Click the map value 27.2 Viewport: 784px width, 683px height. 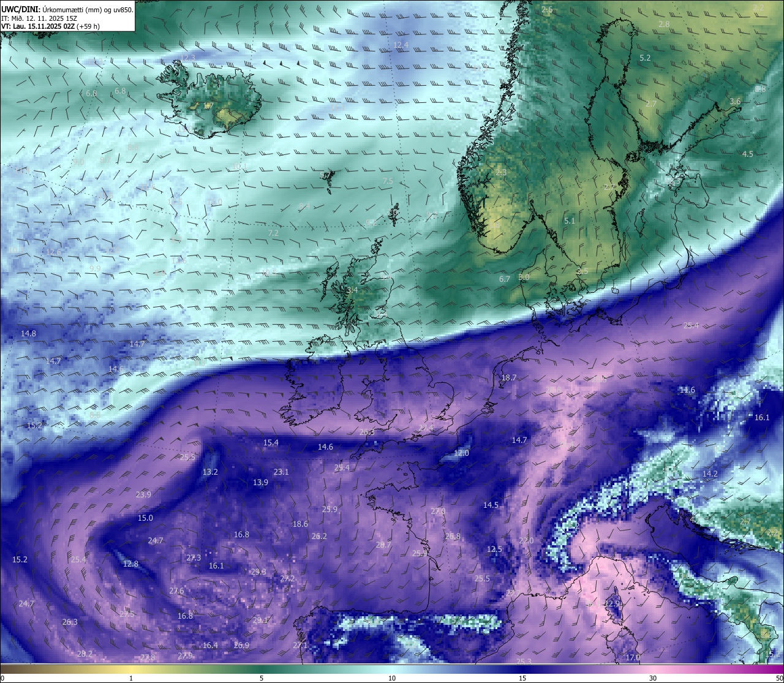[x=287, y=578]
